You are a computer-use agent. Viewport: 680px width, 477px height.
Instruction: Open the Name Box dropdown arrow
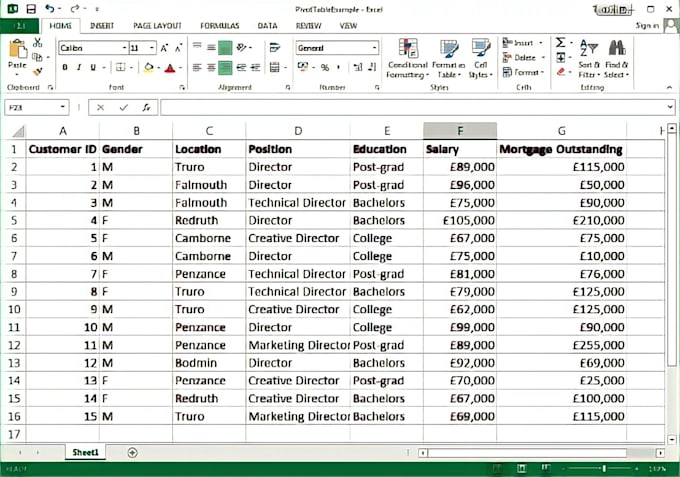pyautogui.click(x=63, y=107)
